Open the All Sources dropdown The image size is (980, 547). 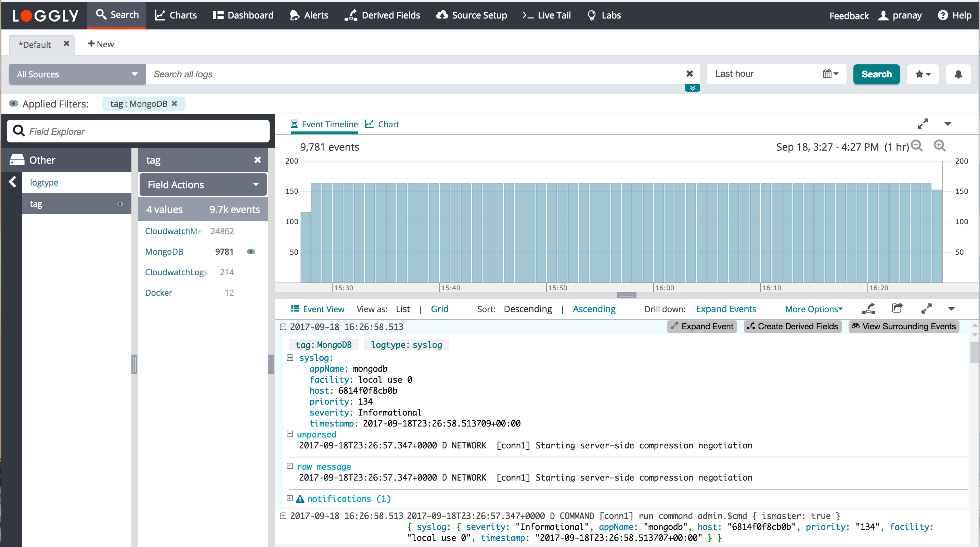pyautogui.click(x=77, y=74)
